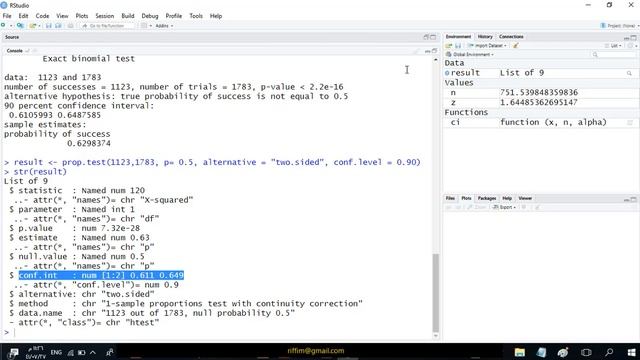Open the Export dropdown in Plots pane
640x360 pixels.
(504, 207)
